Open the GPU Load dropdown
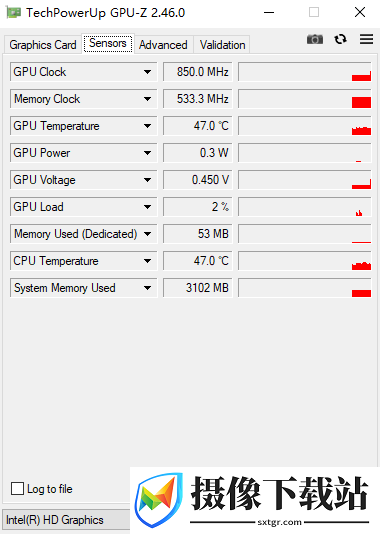The image size is (380, 534). pos(147,207)
